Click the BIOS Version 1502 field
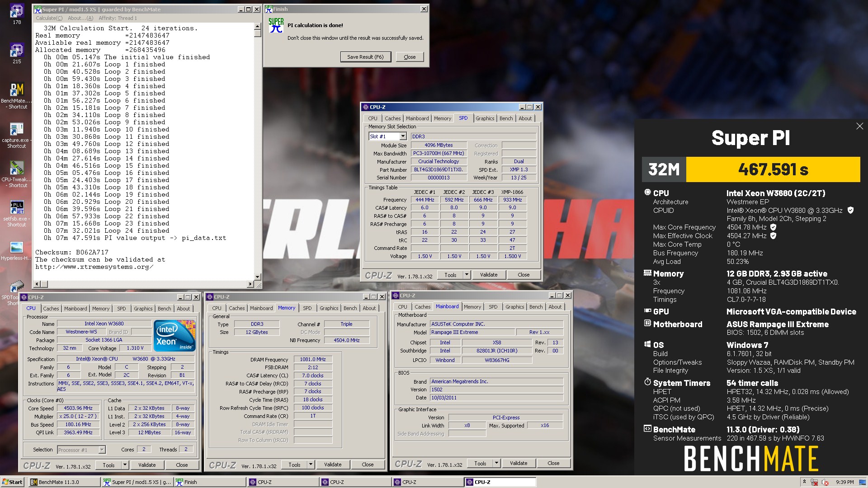 [x=497, y=389]
